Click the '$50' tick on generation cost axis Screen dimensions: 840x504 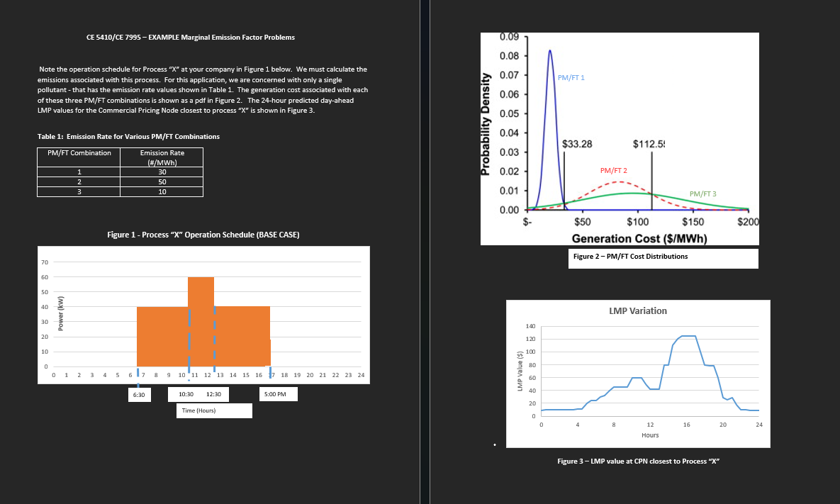[x=582, y=222]
